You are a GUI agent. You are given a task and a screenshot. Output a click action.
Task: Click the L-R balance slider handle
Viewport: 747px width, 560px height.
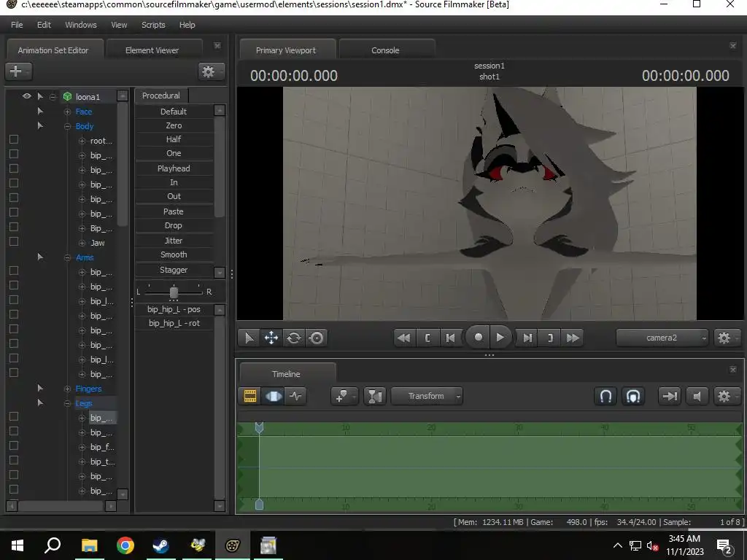174,292
